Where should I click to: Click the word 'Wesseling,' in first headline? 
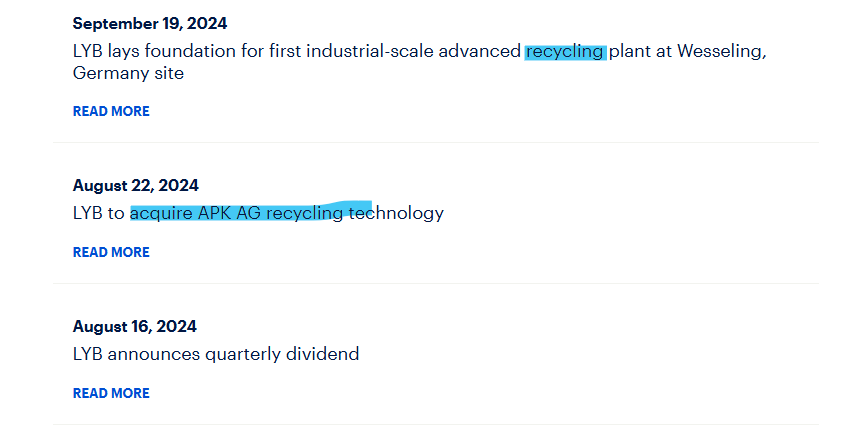click(x=722, y=51)
